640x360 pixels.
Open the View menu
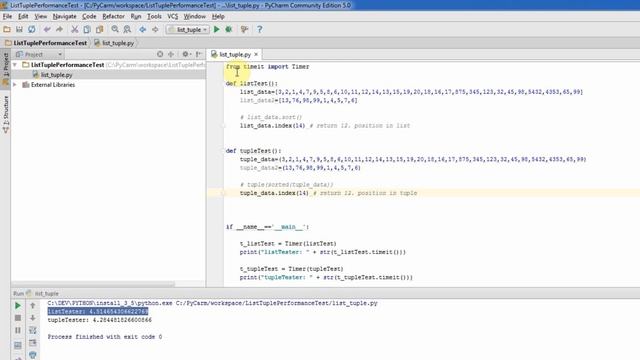point(40,16)
